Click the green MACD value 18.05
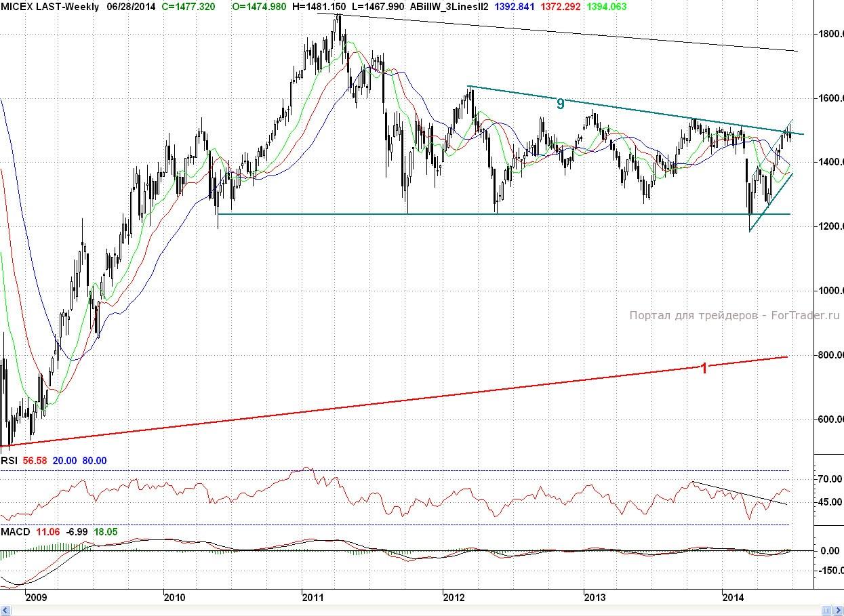This screenshot has width=844, height=616. (105, 532)
